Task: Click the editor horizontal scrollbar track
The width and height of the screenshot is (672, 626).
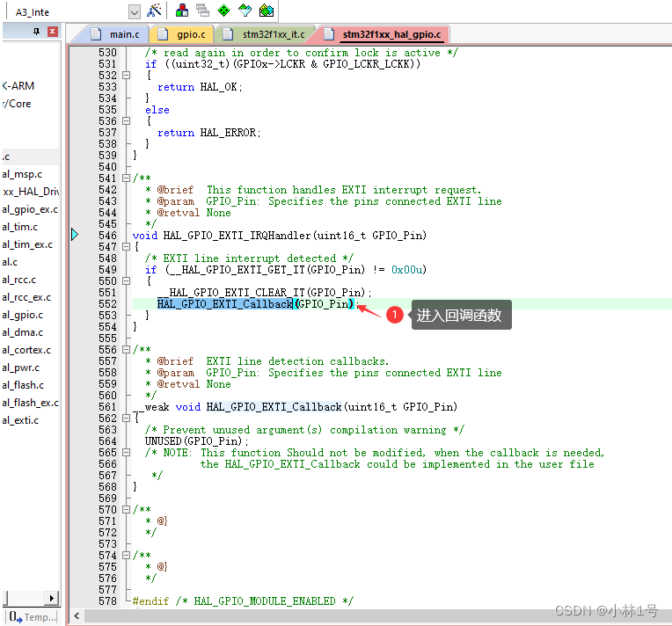Action: pyautogui.click(x=377, y=615)
